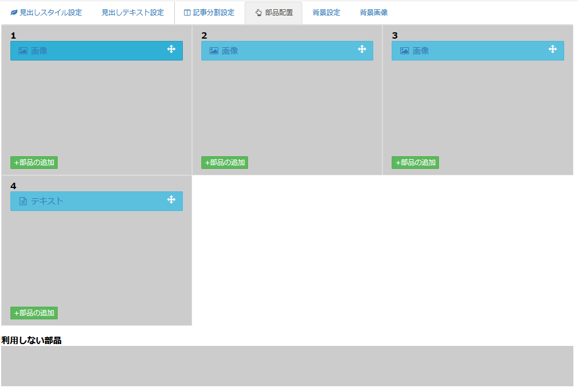Viewport: 578px width, 392px height.
Task: Click the move handle on the テキスト part
Action: [x=171, y=200]
